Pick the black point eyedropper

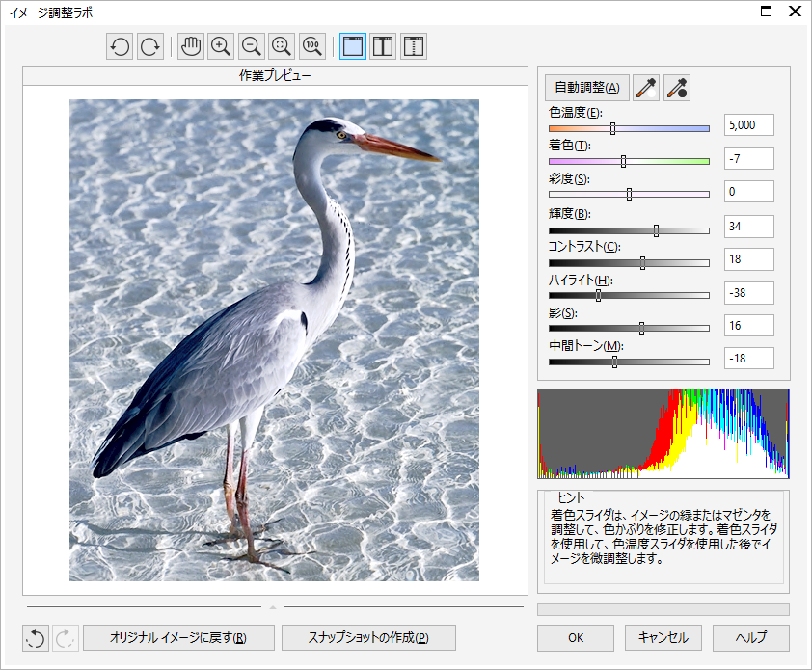(x=677, y=88)
